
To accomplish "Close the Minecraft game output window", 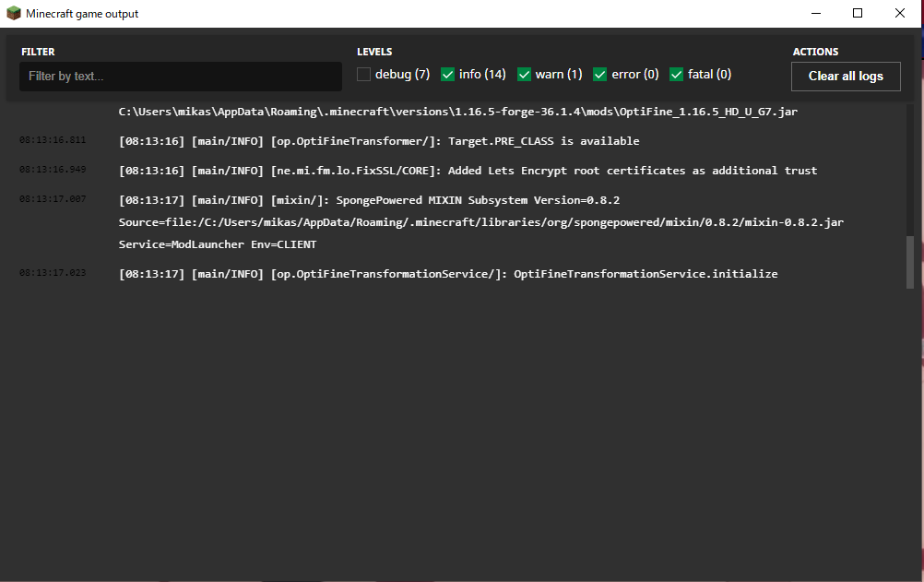I will pos(899,13).
